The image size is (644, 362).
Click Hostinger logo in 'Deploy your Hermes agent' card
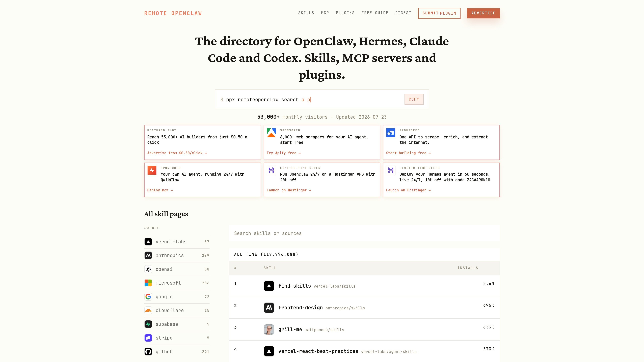point(391,170)
